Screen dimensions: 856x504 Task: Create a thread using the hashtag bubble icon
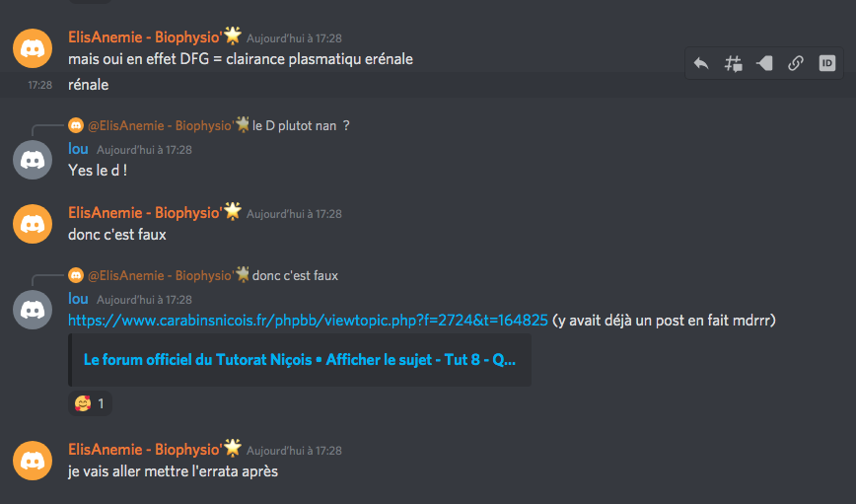point(733,63)
